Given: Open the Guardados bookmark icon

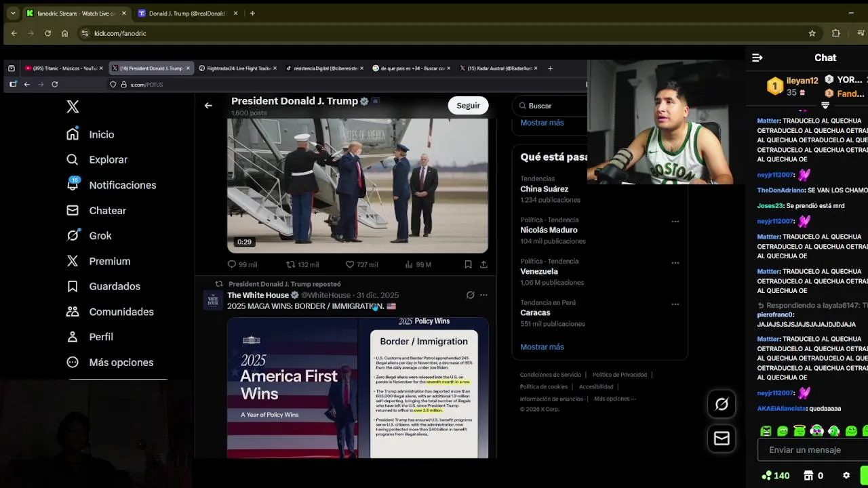Looking at the screenshot, I should point(73,286).
